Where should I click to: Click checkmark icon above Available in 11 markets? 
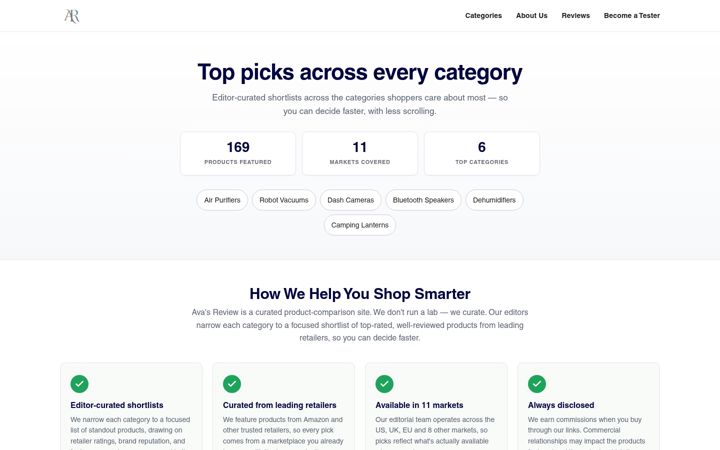pos(384,384)
